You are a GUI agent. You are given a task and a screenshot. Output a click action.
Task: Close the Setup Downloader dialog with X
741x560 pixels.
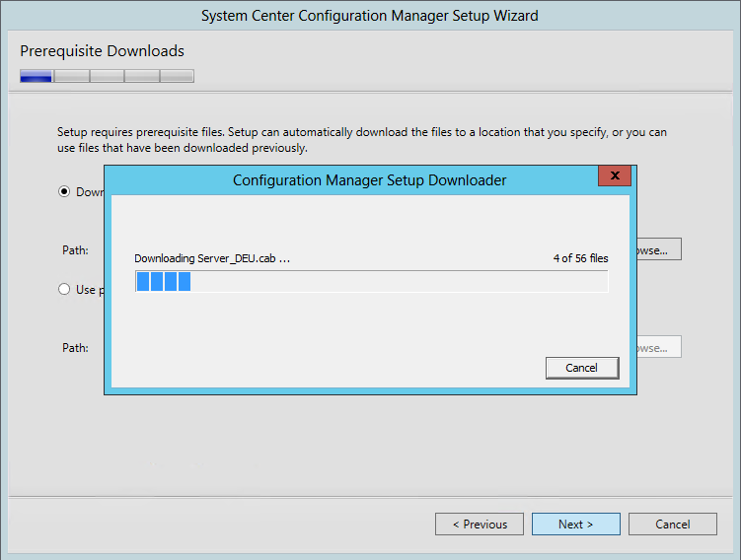[615, 175]
